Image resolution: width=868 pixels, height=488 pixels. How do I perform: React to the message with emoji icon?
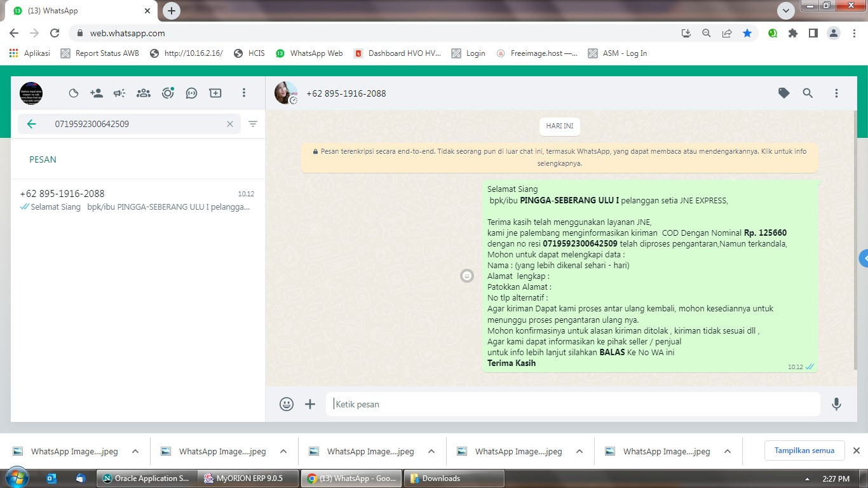click(467, 276)
